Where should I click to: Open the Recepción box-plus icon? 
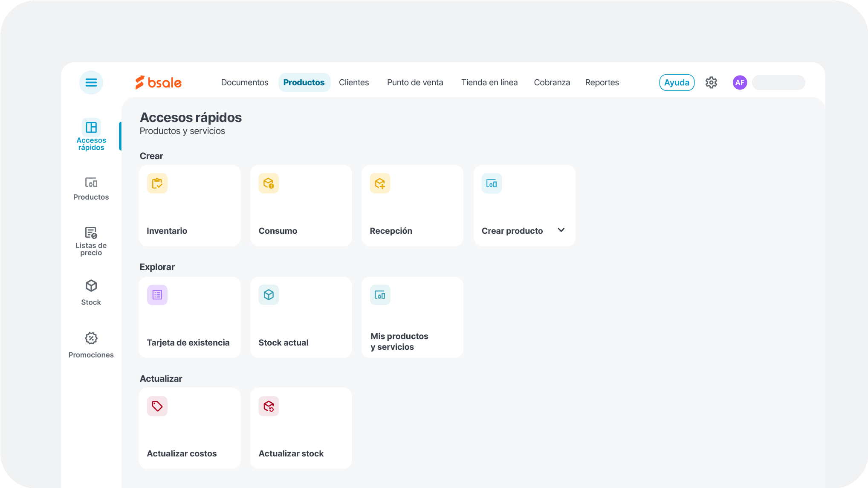(x=380, y=183)
